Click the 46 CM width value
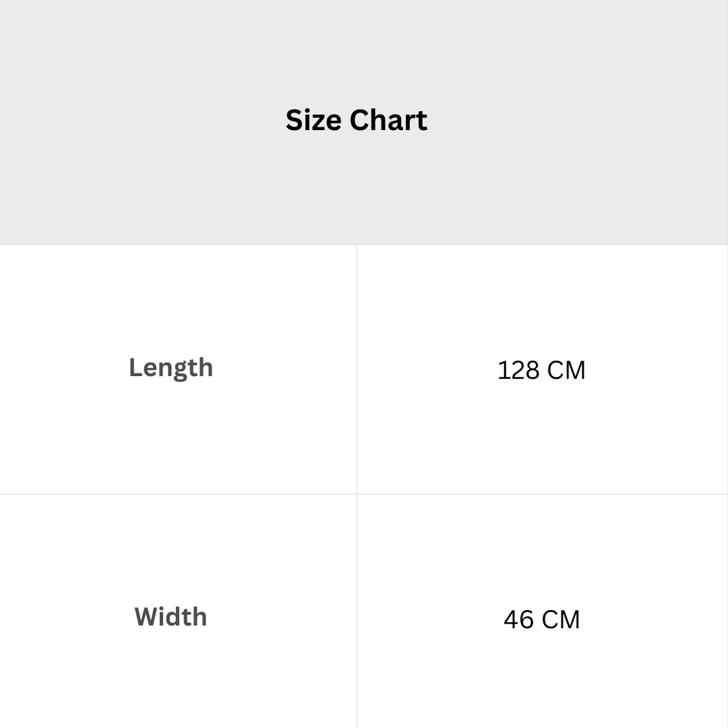 [x=541, y=619]
